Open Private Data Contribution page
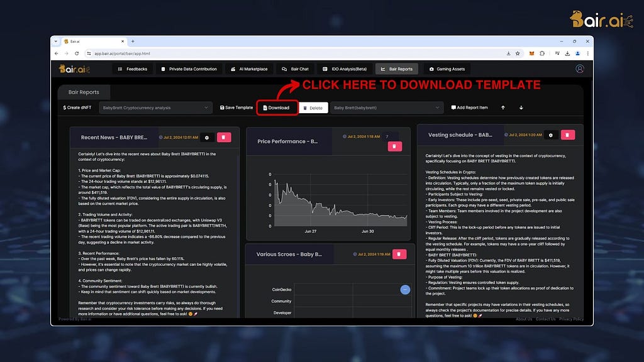 pos(189,69)
